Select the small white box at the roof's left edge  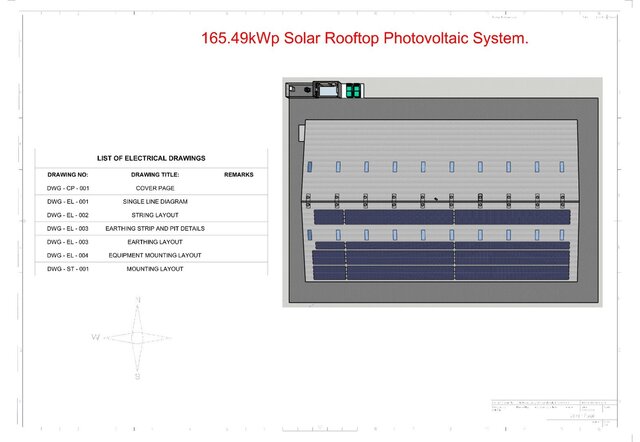tap(302, 133)
